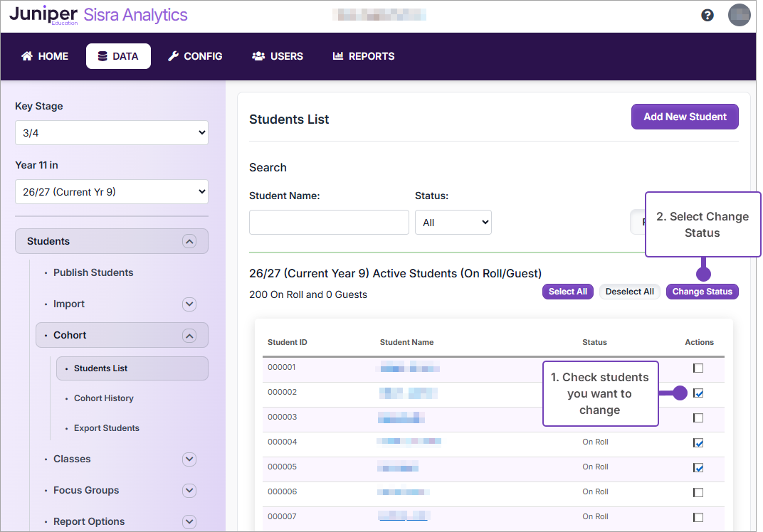Screen dimensions: 763x532
Task: Change Status dropdown from All to another option
Action: [x=453, y=222]
